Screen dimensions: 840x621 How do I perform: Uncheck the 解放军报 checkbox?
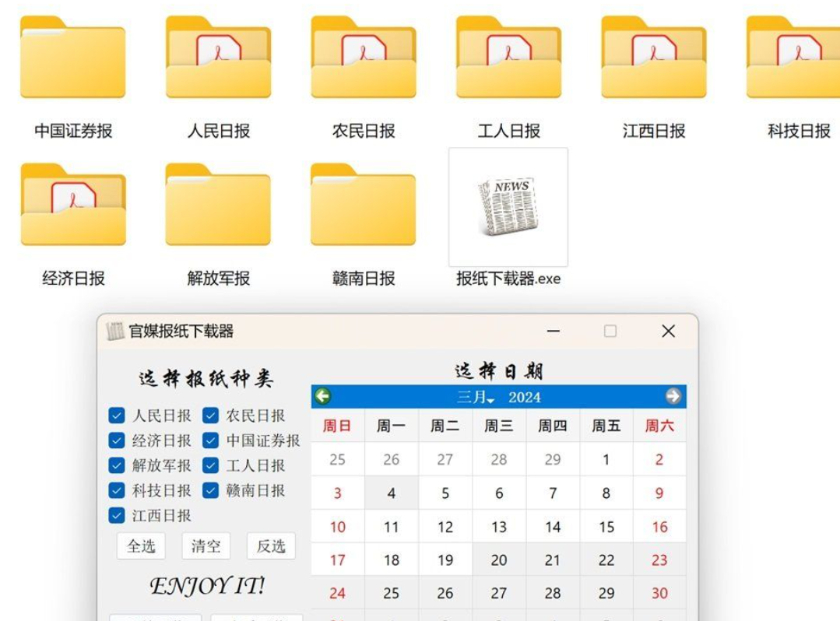[x=116, y=465]
